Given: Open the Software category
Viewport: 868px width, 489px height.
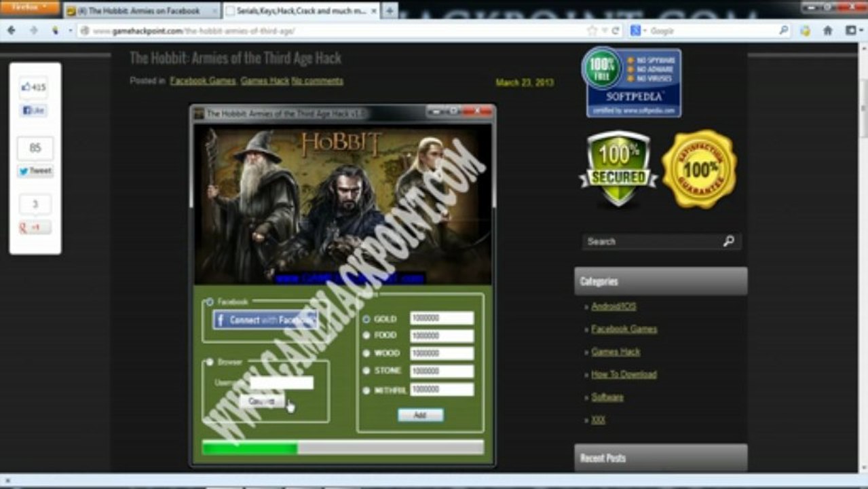Looking at the screenshot, I should 607,397.
